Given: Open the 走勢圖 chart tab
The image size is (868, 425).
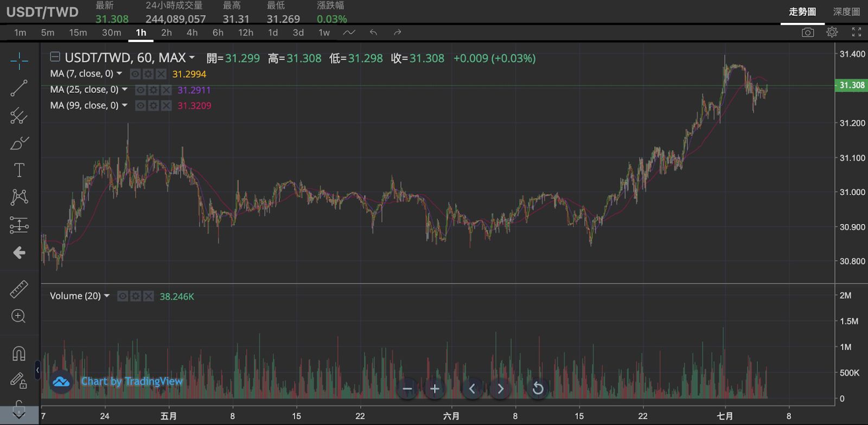Looking at the screenshot, I should [x=802, y=12].
